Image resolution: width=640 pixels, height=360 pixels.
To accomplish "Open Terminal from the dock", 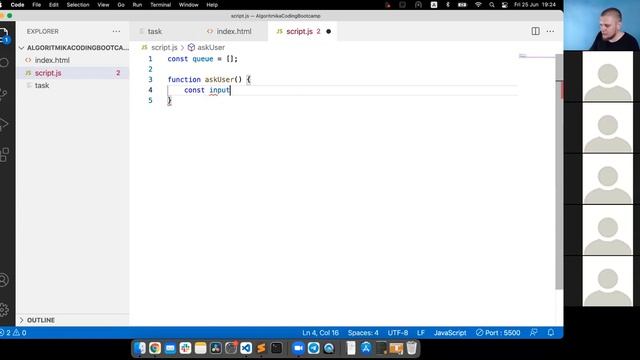I will point(277,348).
